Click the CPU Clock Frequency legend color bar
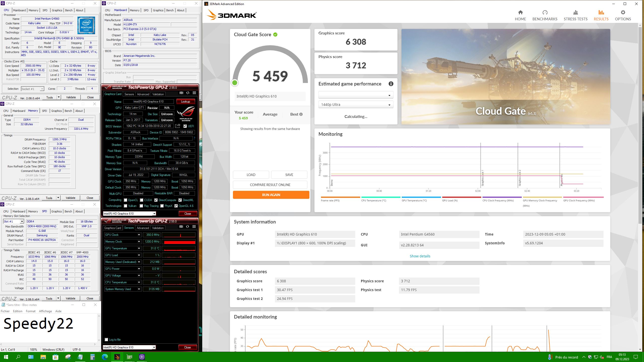Screen dimensions: 644x362 pos(502,197)
